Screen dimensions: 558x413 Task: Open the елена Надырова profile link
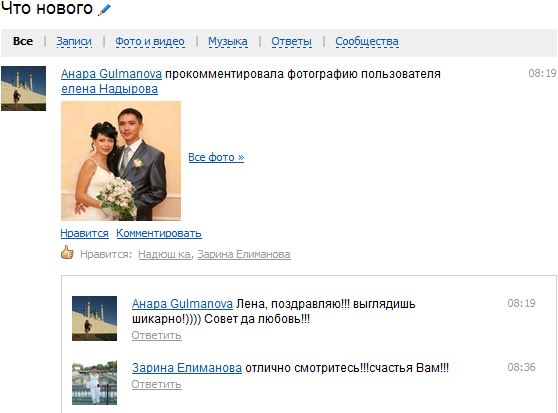[x=110, y=89]
